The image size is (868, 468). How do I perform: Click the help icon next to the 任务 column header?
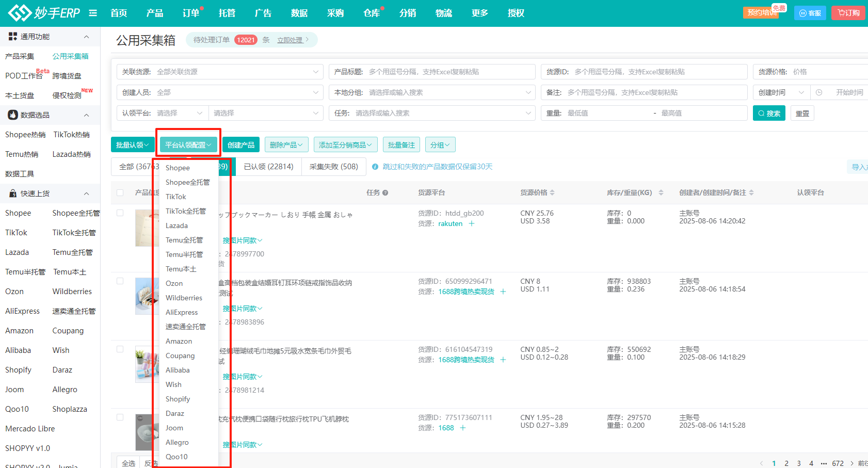point(385,193)
